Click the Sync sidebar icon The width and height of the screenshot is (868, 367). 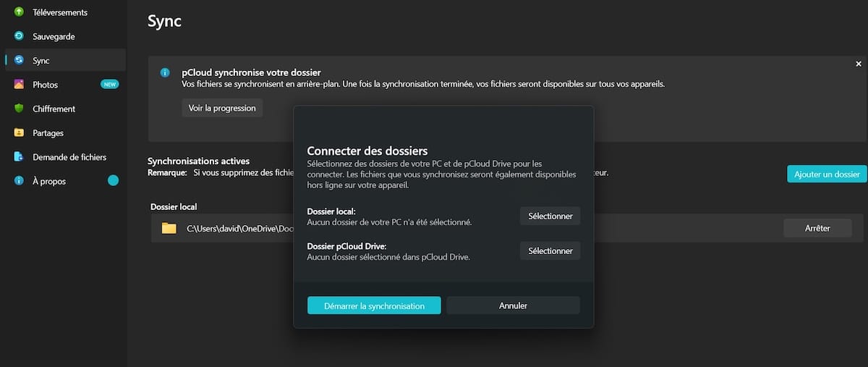[19, 61]
